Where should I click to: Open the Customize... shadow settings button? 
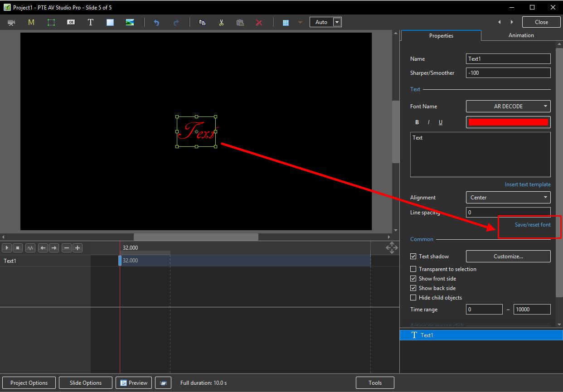click(x=508, y=256)
